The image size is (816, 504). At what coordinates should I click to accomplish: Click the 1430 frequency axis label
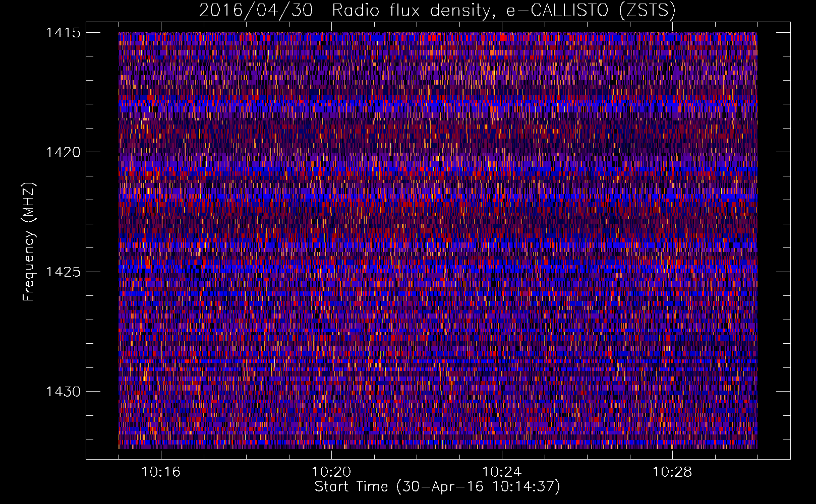click(x=63, y=392)
